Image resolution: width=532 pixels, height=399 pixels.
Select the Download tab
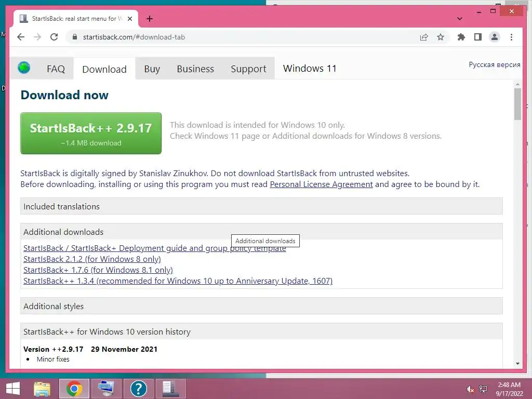(104, 69)
